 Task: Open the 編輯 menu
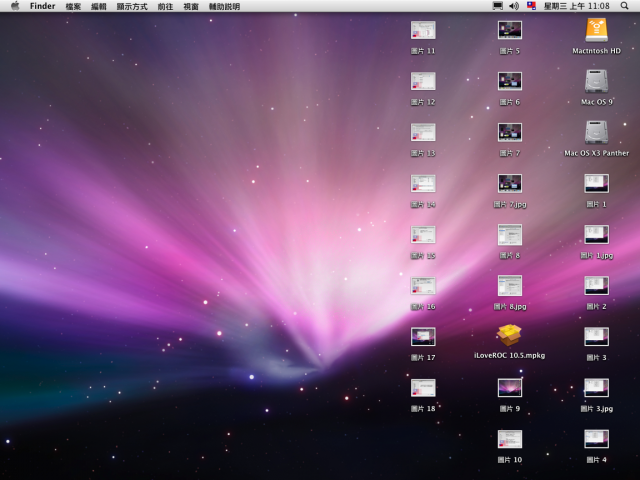(98, 7)
